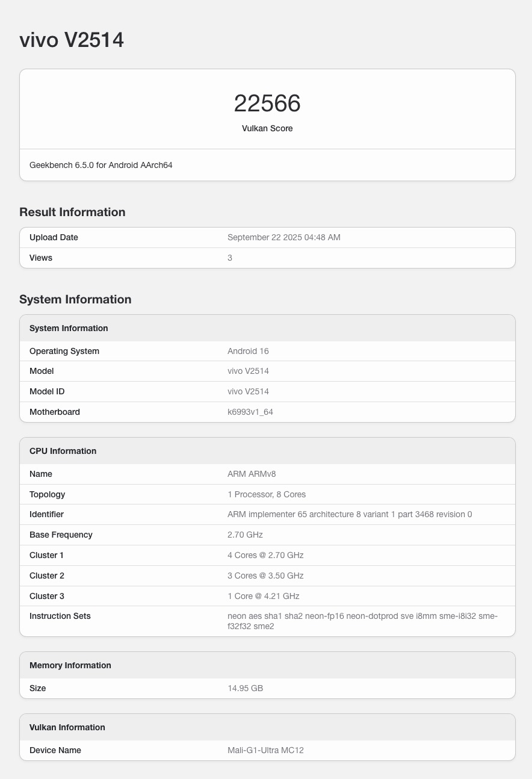
Task: Click the Mali-G1-Ultra MC12 device name
Action: pos(270,750)
